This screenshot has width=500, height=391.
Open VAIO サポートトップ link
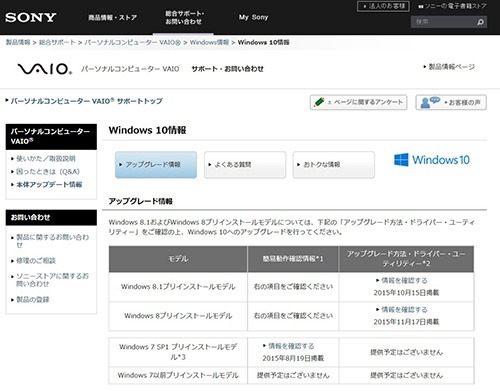pyautogui.click(x=84, y=101)
